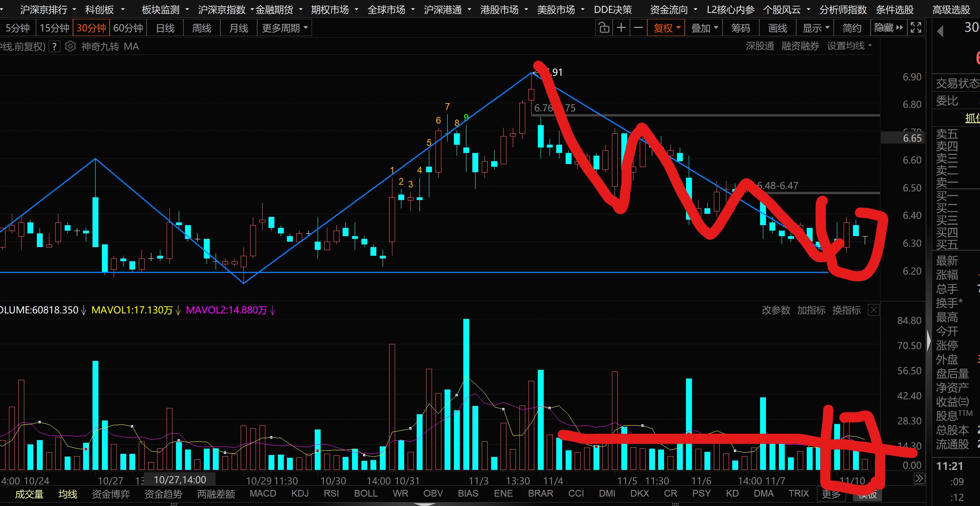Enter fullscreen chart mode icon

tap(916, 28)
